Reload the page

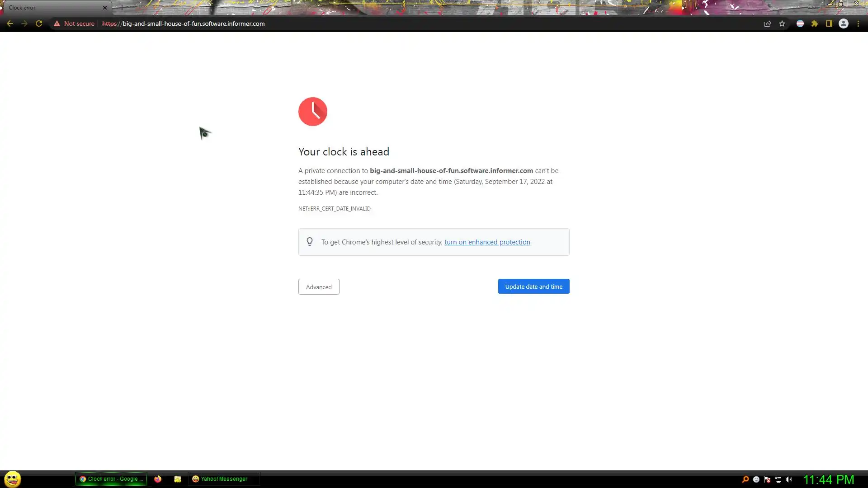(39, 24)
